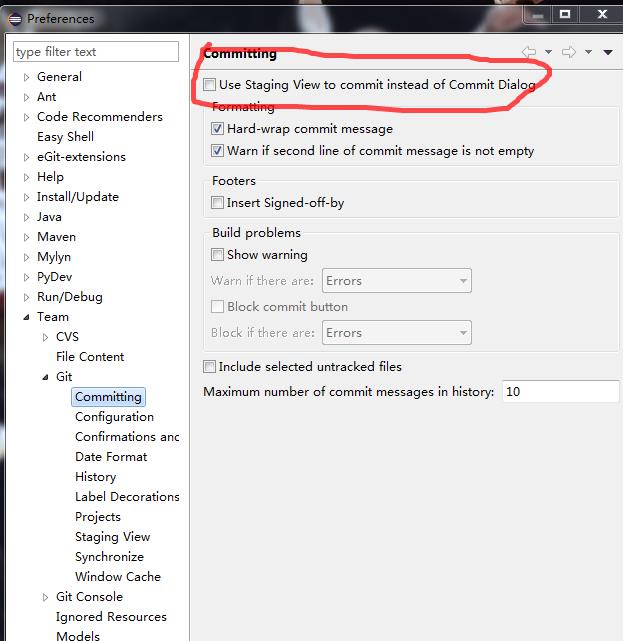Expand Code Recommenders node
623x641 pixels.
pos(26,117)
